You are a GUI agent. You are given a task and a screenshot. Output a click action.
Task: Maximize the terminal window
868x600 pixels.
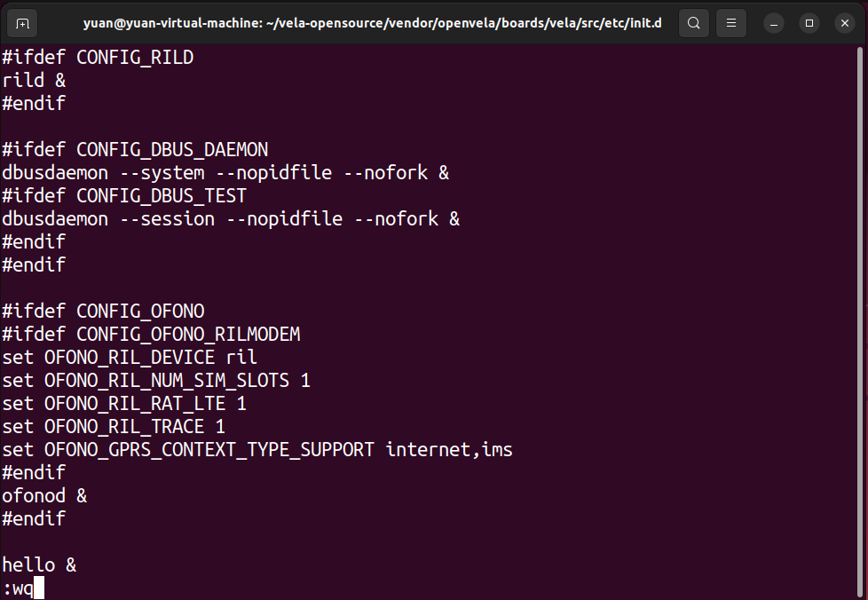tap(809, 23)
